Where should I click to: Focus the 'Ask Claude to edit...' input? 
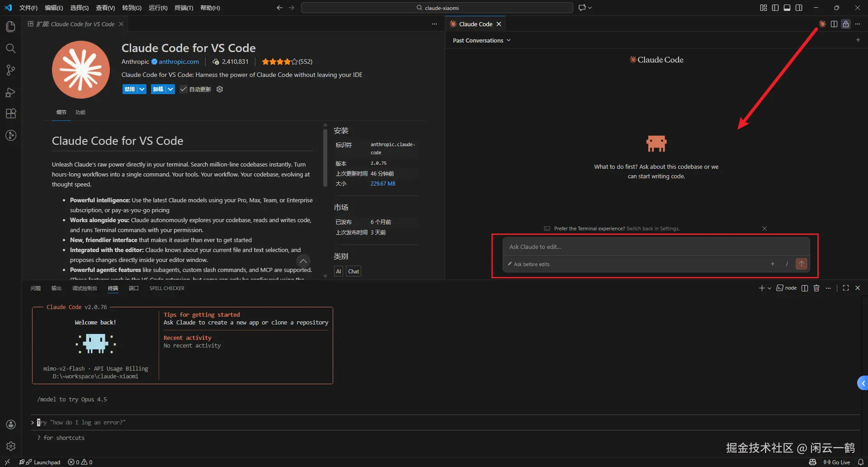[656, 247]
